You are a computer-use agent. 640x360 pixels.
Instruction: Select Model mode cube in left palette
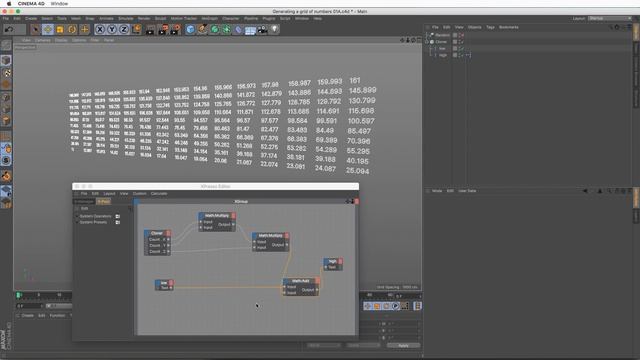6,60
